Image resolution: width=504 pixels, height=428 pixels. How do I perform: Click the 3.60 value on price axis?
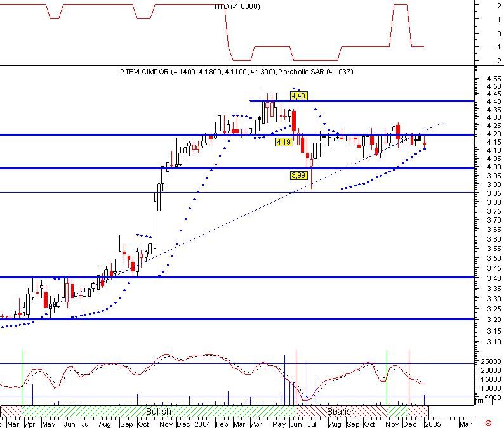pyautogui.click(x=494, y=239)
